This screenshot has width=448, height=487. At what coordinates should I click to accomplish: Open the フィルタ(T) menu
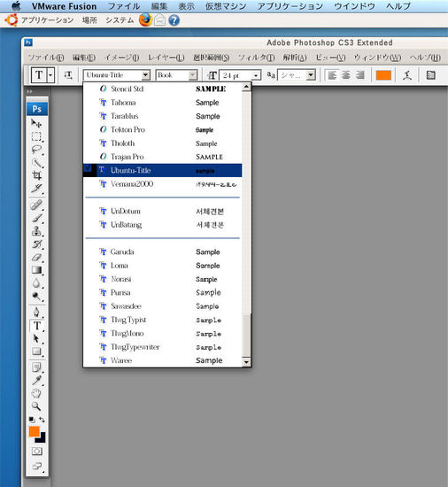pos(256,58)
